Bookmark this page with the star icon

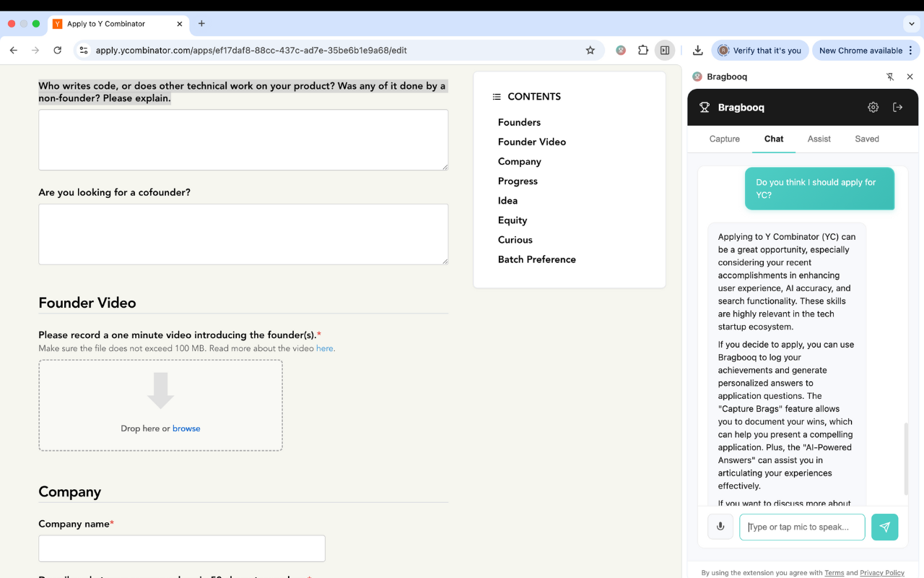coord(590,51)
